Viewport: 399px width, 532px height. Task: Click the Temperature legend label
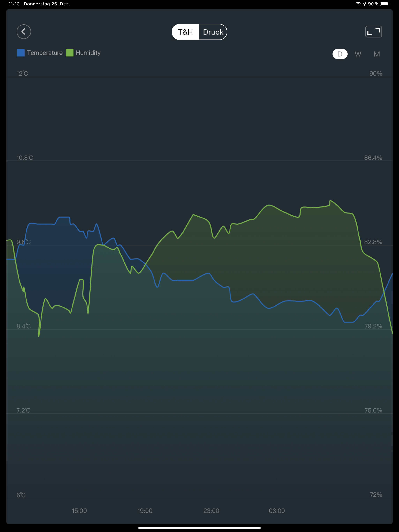(45, 53)
